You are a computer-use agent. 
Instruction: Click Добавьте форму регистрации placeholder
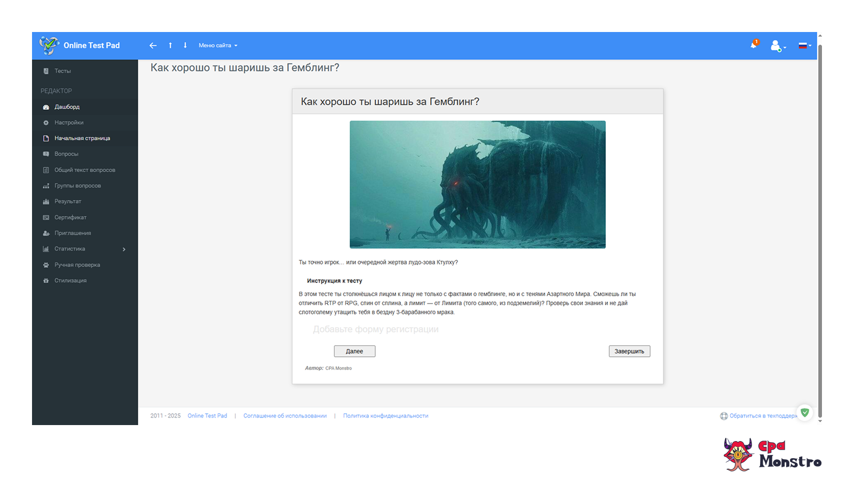pos(376,330)
